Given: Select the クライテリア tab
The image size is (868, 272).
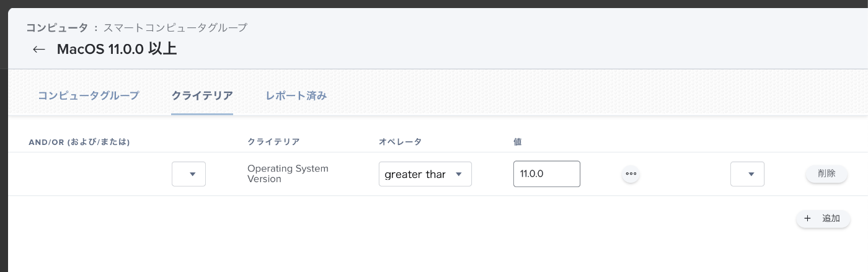Looking at the screenshot, I should [202, 95].
